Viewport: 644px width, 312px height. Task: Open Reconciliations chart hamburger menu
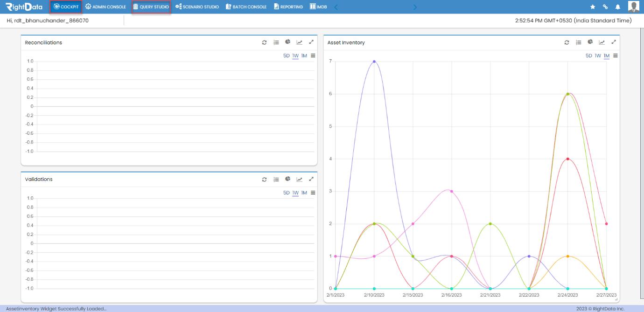[x=313, y=55]
